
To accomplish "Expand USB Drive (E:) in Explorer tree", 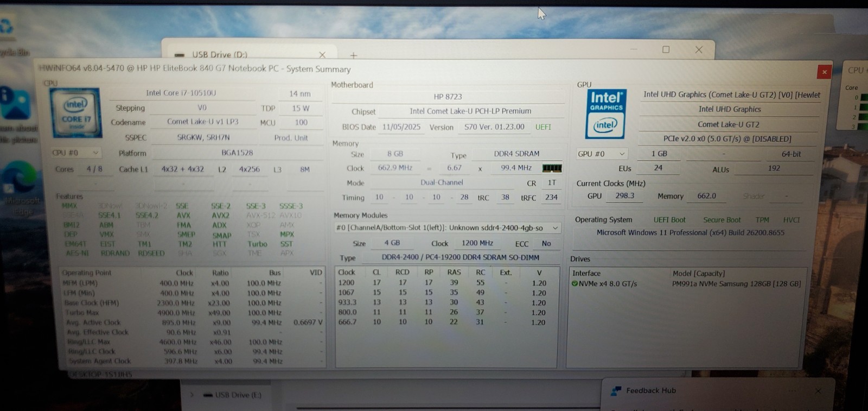I will pyautogui.click(x=191, y=395).
